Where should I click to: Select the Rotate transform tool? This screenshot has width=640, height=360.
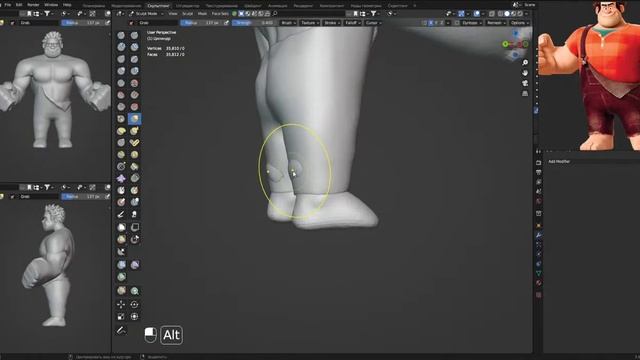134,304
